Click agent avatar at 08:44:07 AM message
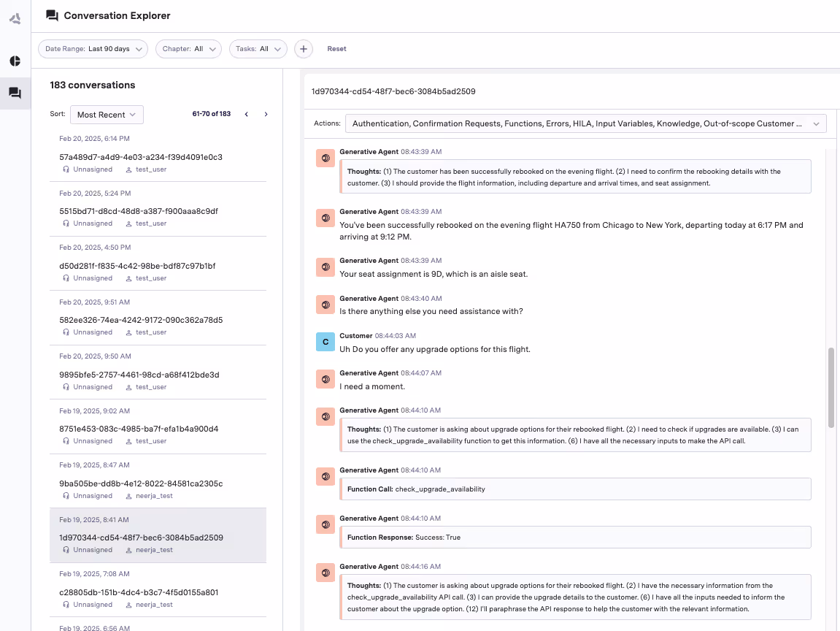This screenshot has width=840, height=631. tap(325, 379)
